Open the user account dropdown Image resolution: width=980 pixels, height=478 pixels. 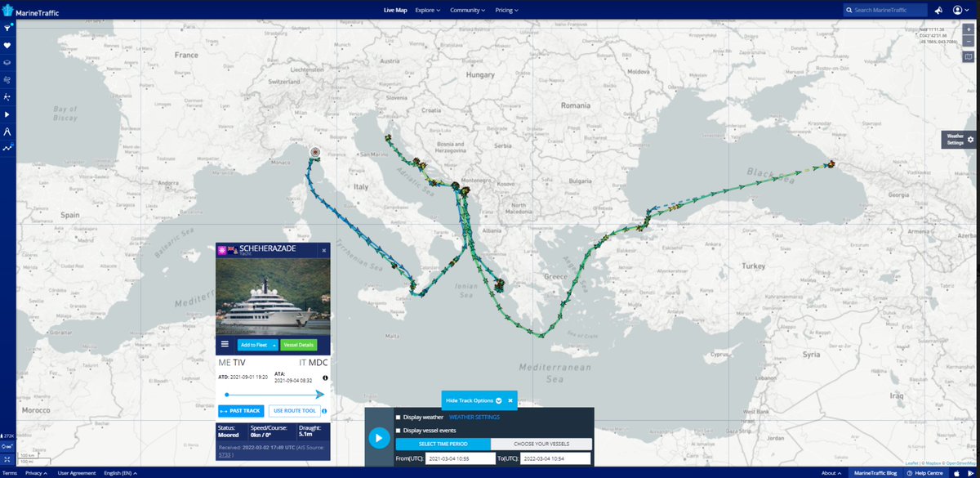pos(961,10)
